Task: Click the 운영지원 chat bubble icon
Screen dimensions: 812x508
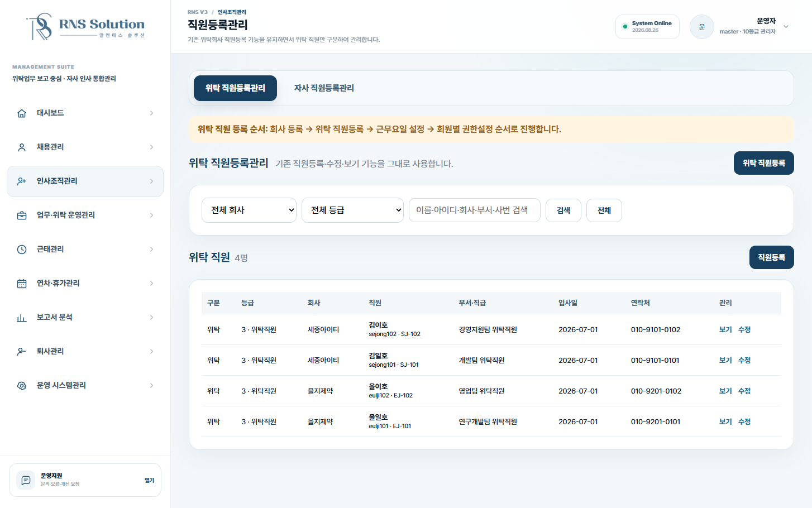Action: [x=26, y=480]
